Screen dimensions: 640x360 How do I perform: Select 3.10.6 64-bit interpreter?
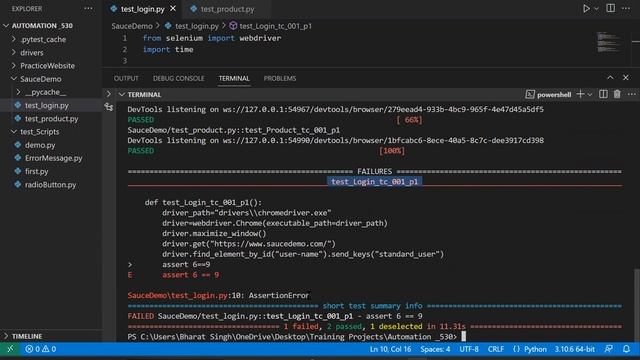(574, 349)
